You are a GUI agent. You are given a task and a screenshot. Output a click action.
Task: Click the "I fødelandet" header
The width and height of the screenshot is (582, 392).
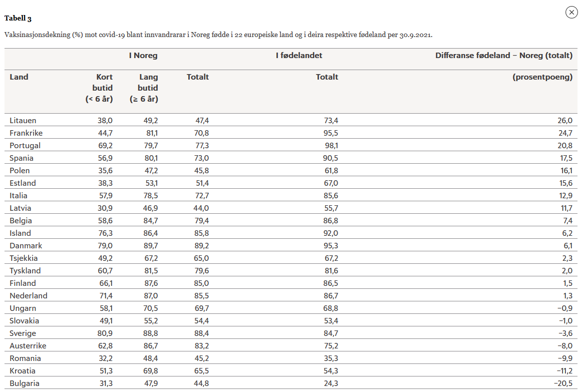tap(299, 56)
